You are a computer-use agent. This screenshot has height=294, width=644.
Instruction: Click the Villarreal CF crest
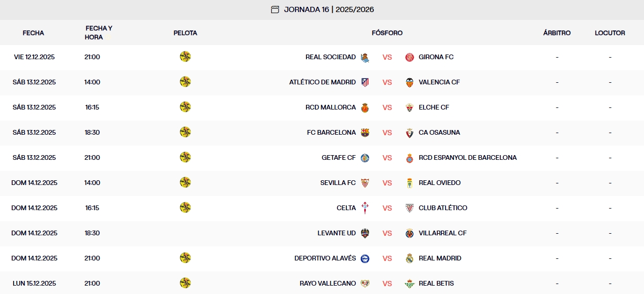(409, 233)
